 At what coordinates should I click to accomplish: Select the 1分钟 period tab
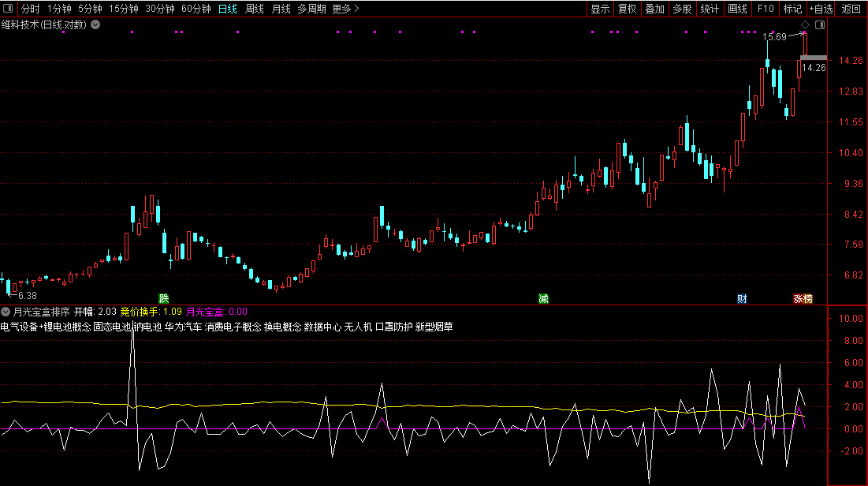coord(59,9)
